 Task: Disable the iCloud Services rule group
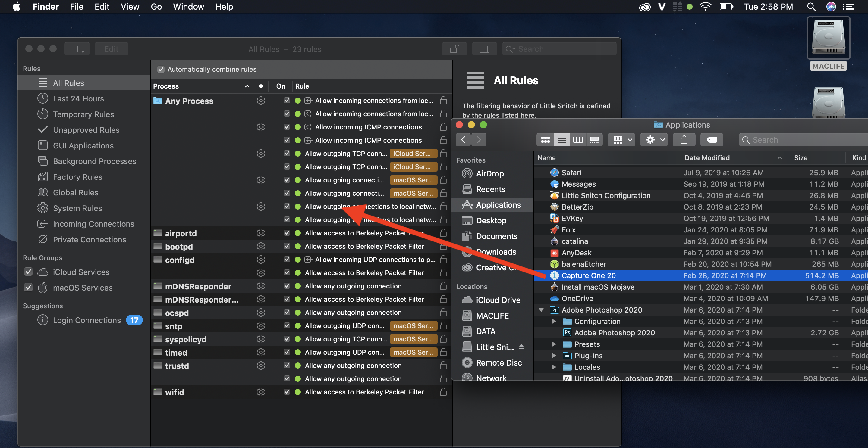point(29,272)
